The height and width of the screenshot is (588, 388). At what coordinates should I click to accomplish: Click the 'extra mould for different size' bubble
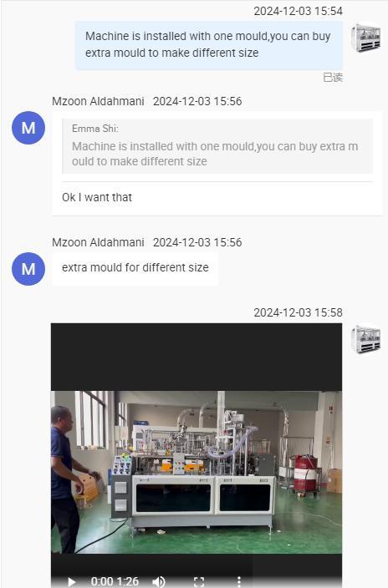tap(135, 268)
